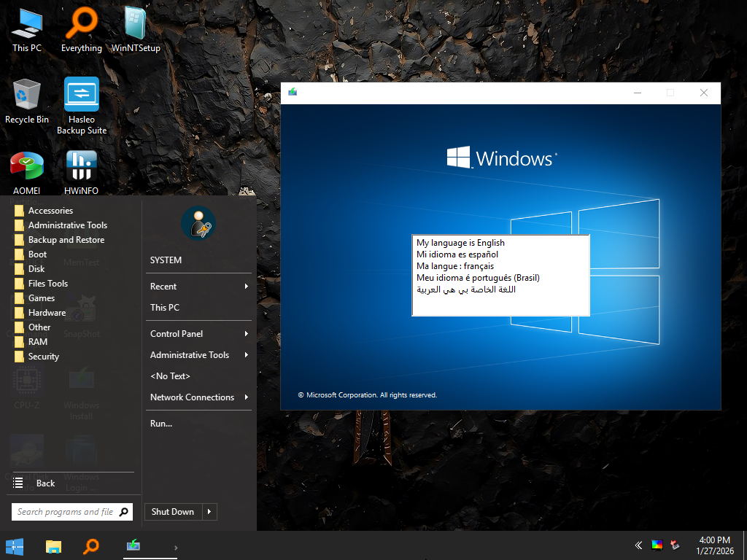Launch CPU-Z from the desktop

pyautogui.click(x=26, y=381)
